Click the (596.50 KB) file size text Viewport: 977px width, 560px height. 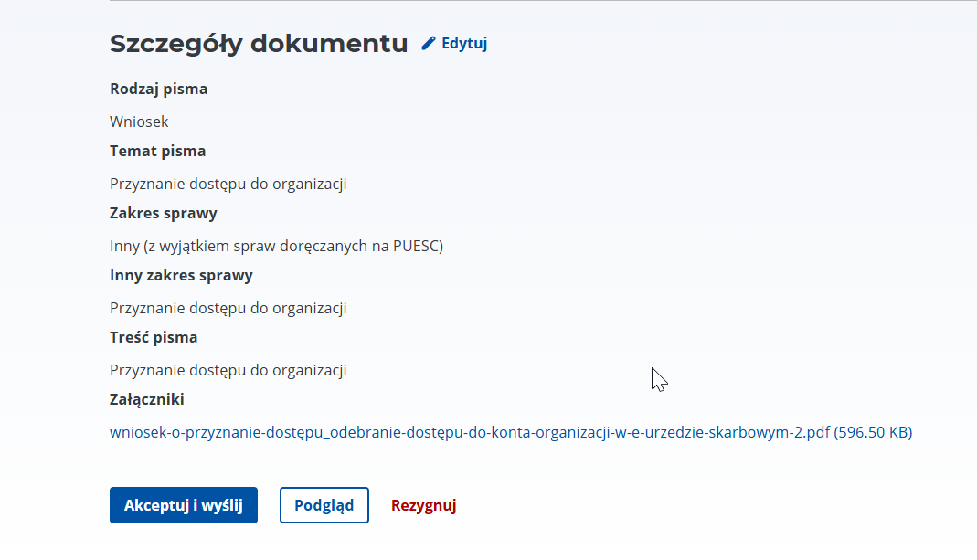873,432
